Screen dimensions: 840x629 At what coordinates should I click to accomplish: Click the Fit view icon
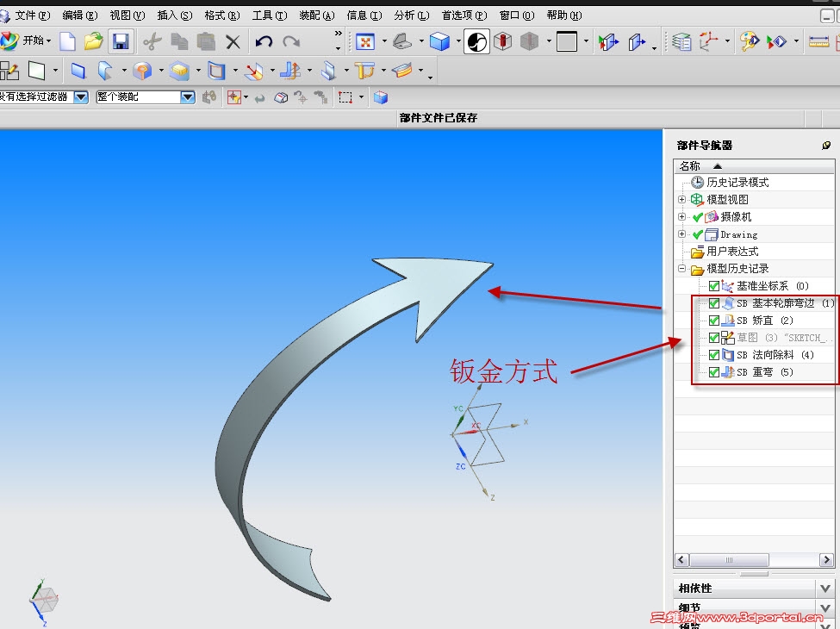pos(365,41)
